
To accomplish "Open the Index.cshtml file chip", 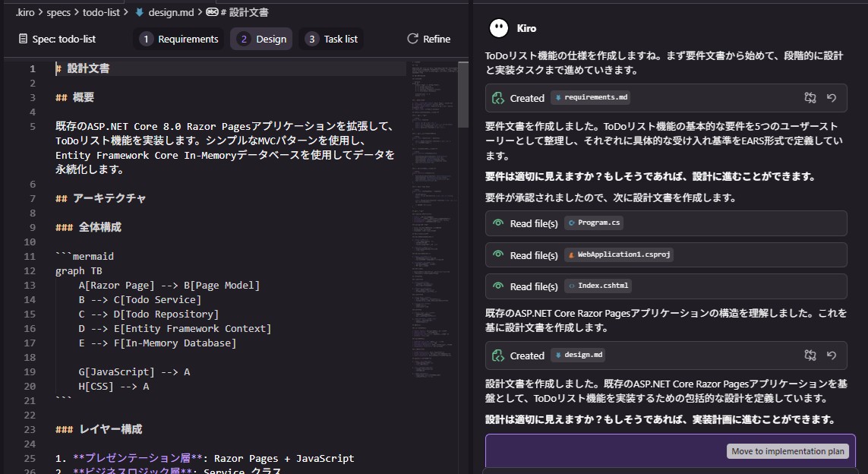I will pos(598,286).
